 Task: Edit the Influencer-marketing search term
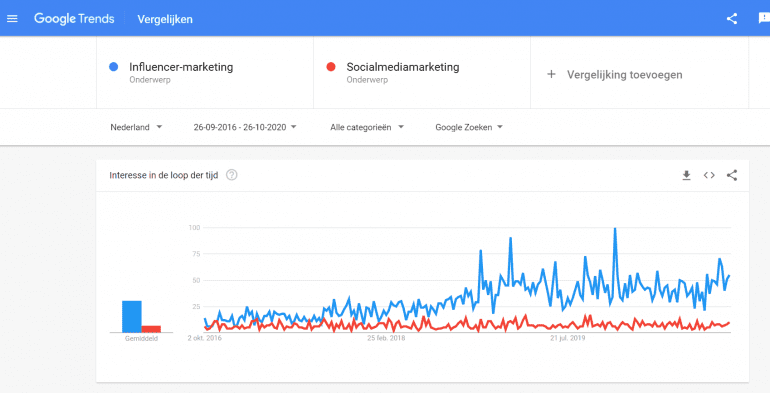click(x=181, y=67)
